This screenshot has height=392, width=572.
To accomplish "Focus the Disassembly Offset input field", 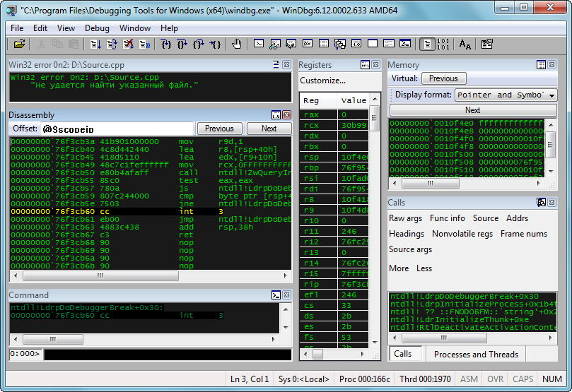I will click(117, 129).
